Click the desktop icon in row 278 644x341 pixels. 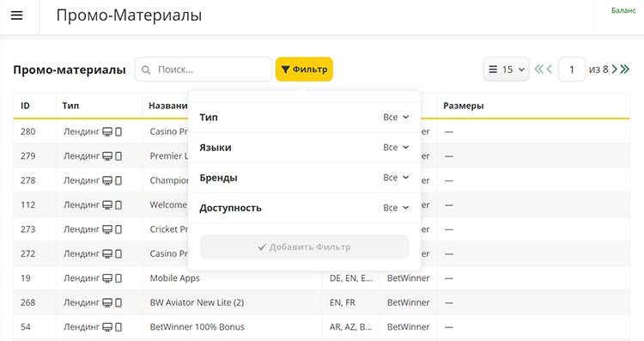[x=107, y=180]
